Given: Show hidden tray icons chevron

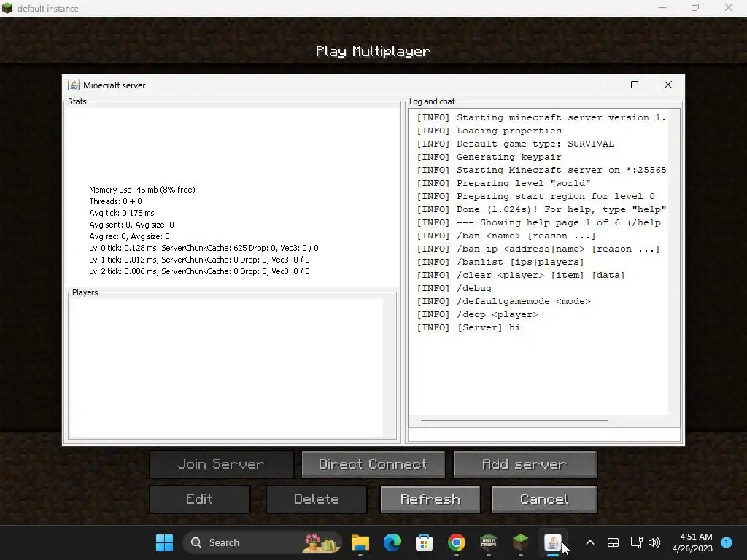Looking at the screenshot, I should pos(589,542).
